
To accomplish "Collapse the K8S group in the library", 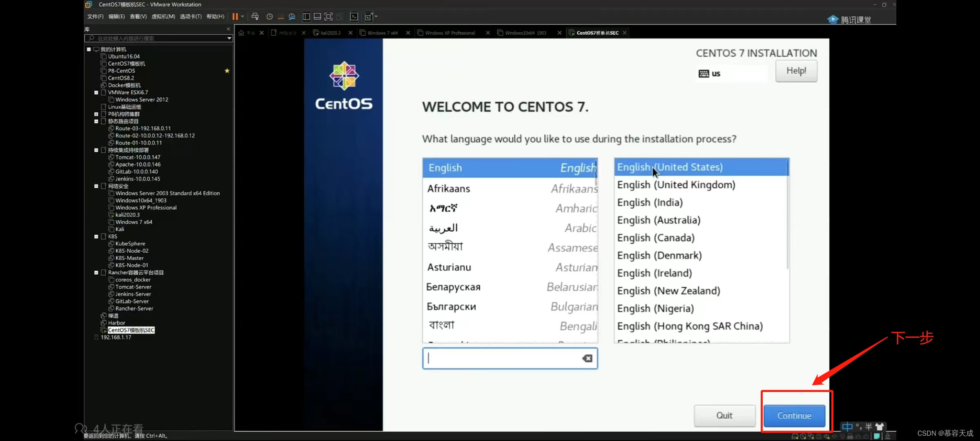I will pyautogui.click(x=96, y=236).
